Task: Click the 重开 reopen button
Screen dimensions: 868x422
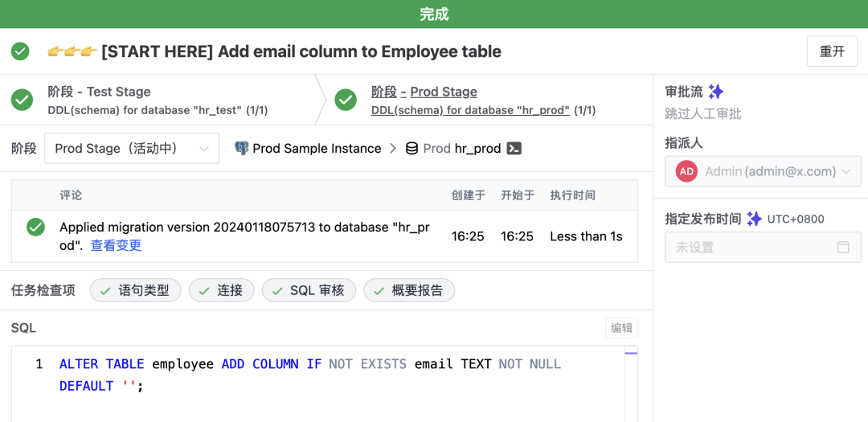Action: click(x=832, y=51)
